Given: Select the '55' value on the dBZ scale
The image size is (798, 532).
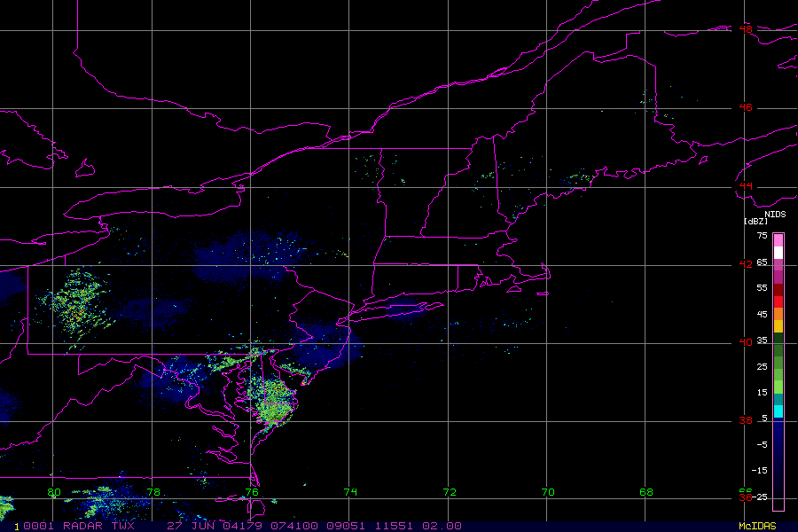Looking at the screenshot, I should pyautogui.click(x=762, y=287).
